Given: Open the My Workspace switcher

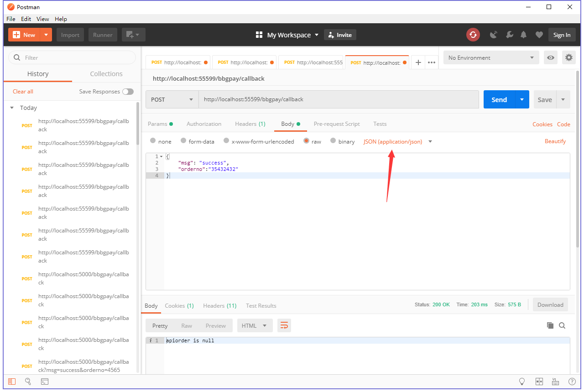Looking at the screenshot, I should point(293,35).
